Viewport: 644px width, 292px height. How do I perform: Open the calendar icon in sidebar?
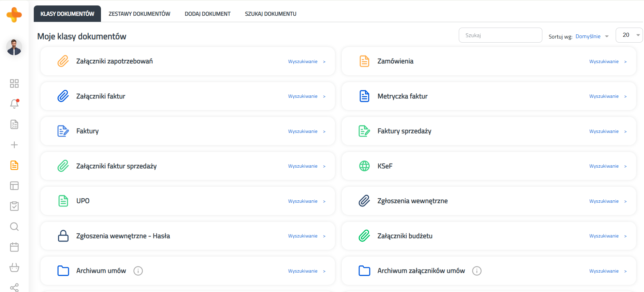[14, 247]
